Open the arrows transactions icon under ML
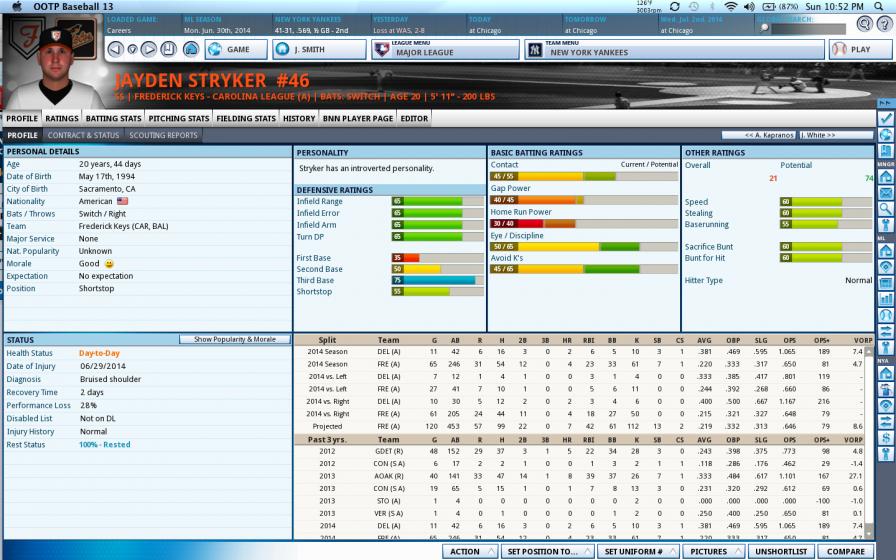The height and width of the screenshot is (560, 896). click(x=886, y=331)
